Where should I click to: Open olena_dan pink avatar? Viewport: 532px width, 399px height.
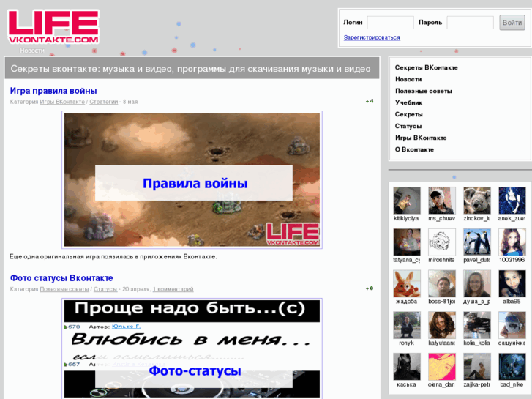tap(442, 367)
